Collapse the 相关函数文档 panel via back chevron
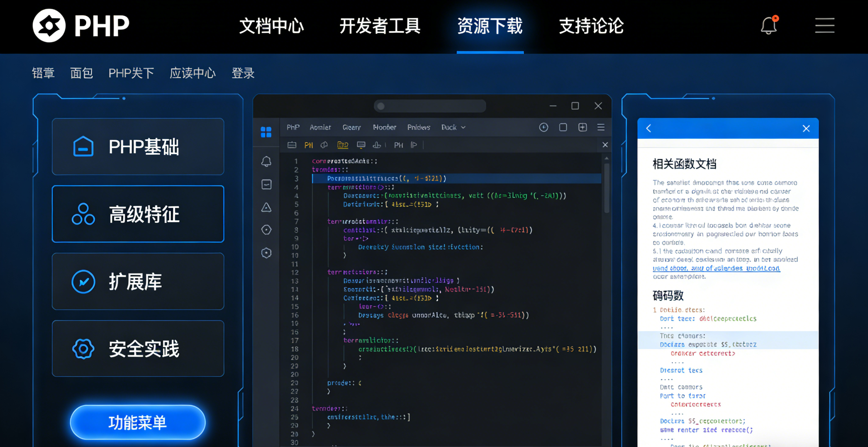Viewport: 868px width, 447px height. coord(649,129)
